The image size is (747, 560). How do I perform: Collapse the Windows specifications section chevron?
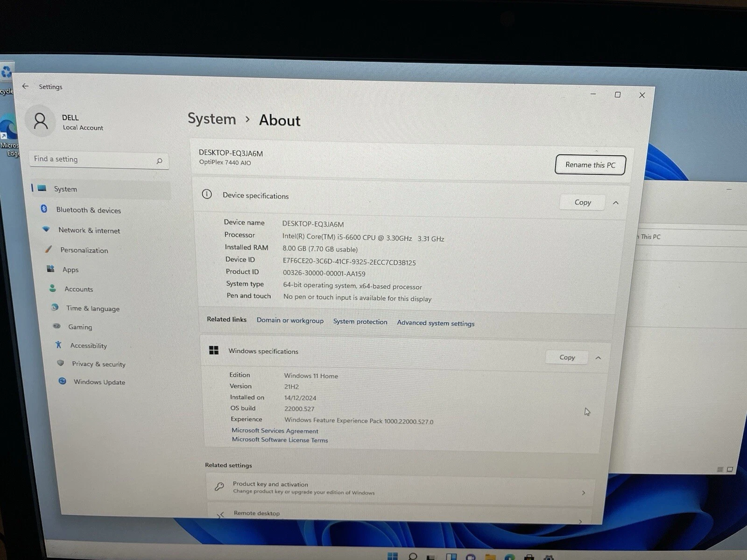[x=598, y=358]
